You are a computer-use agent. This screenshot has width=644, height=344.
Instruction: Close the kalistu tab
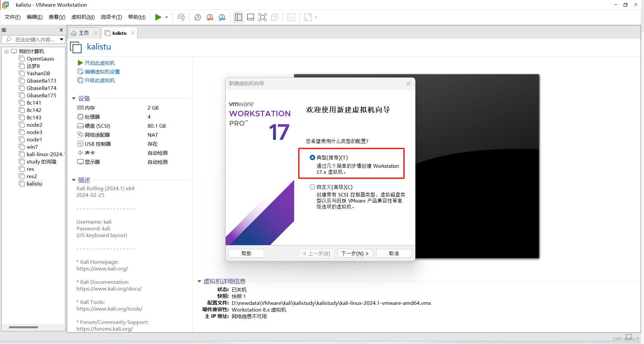coord(133,33)
